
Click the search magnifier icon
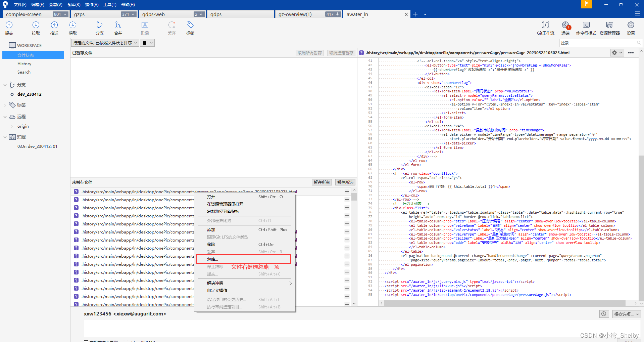(x=639, y=43)
